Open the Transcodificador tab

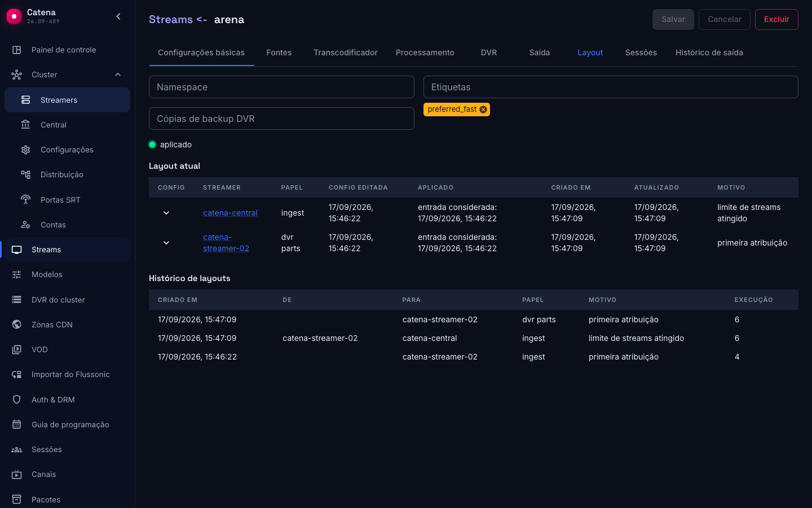click(346, 52)
